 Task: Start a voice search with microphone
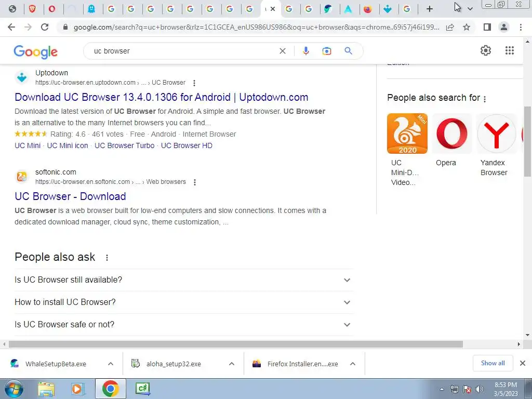click(x=305, y=51)
